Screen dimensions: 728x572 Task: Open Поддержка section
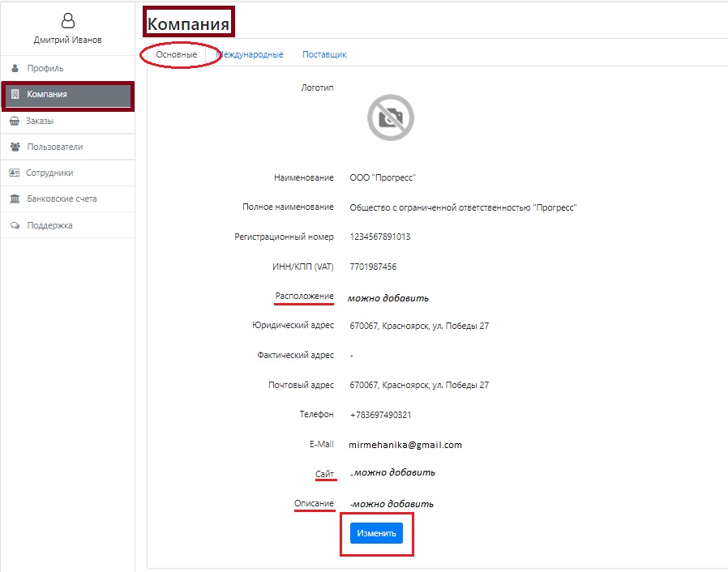coord(68,225)
